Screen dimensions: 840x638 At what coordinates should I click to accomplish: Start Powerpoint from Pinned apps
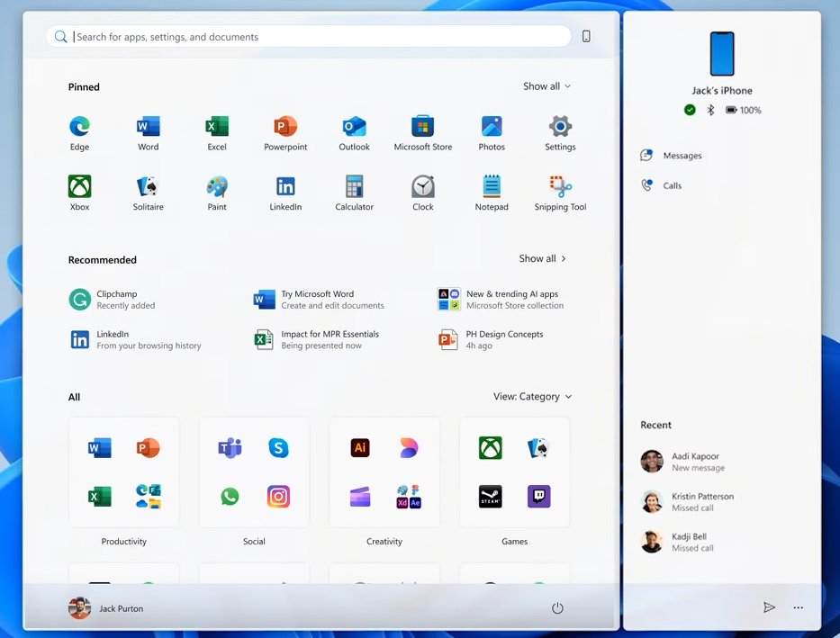pos(285,133)
